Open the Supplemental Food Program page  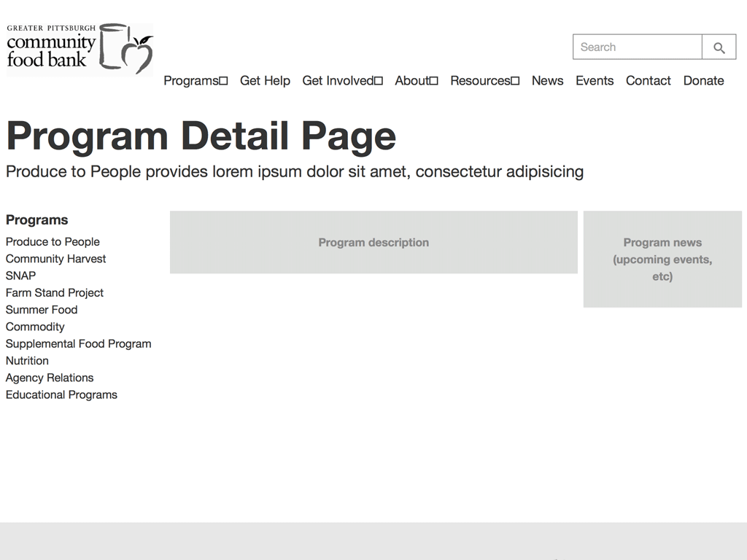pos(78,343)
